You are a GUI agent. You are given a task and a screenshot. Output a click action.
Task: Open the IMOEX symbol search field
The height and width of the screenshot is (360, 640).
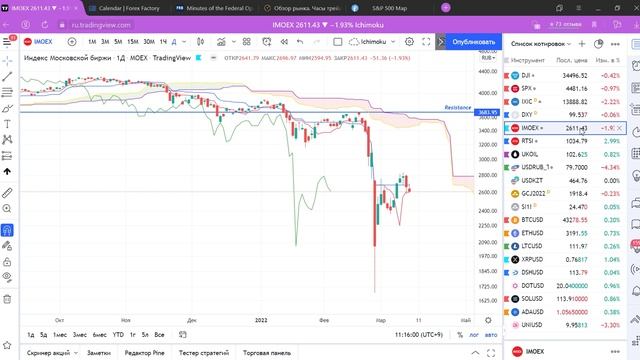tap(38, 42)
